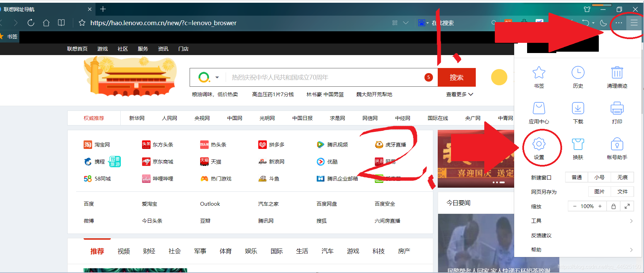644x273 pixels.
Task: Save page as 文件
Action: coord(623,191)
